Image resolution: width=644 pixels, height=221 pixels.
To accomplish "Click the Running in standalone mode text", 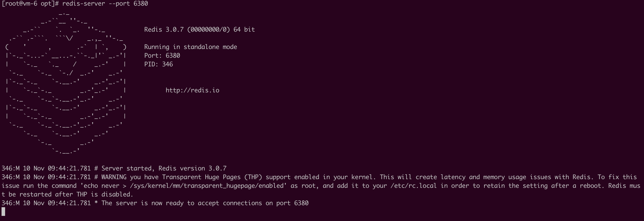I will (191, 47).
